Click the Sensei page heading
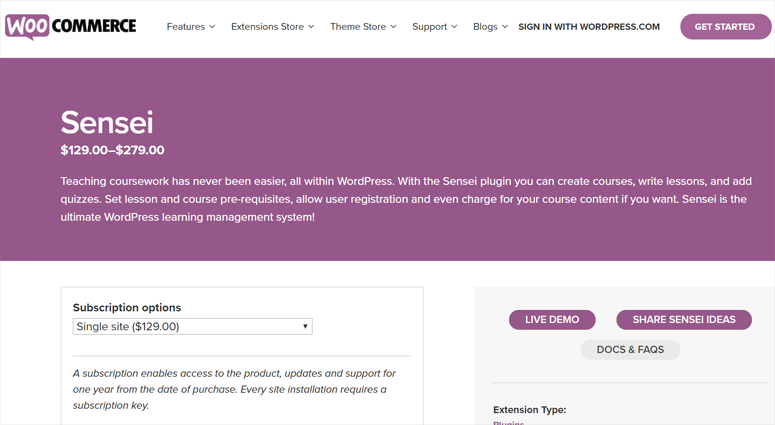 click(x=107, y=122)
